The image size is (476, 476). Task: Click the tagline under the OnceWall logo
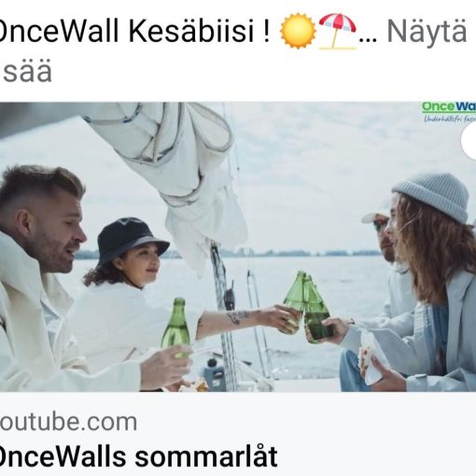tap(450, 119)
